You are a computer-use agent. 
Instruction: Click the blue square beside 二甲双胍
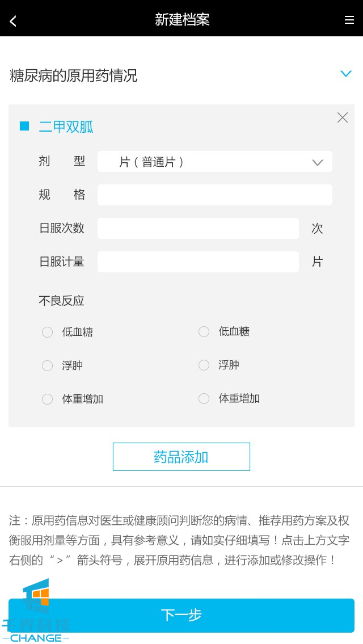coord(24,126)
